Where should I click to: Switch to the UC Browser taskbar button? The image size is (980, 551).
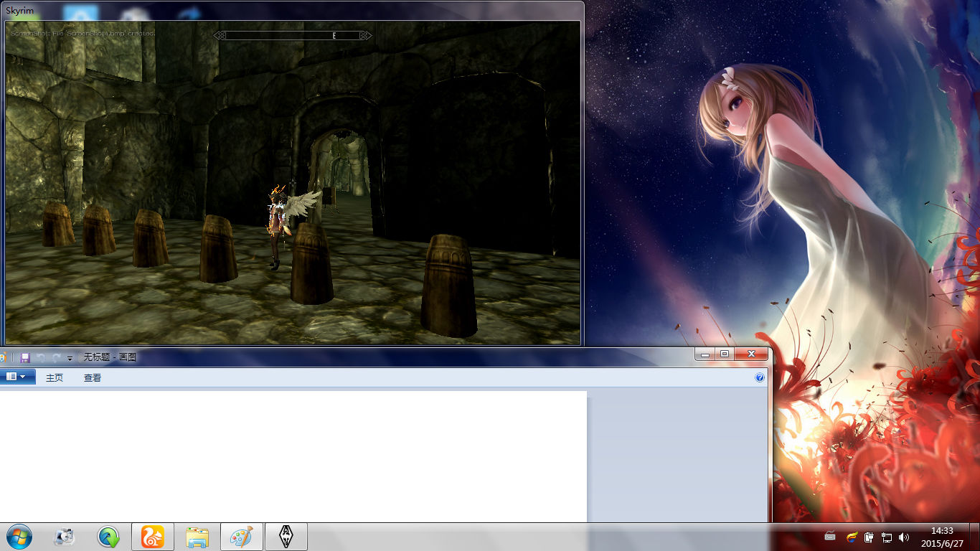153,537
